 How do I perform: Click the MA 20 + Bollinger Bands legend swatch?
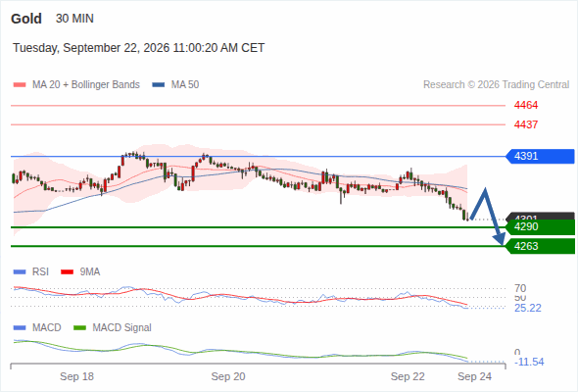20,85
